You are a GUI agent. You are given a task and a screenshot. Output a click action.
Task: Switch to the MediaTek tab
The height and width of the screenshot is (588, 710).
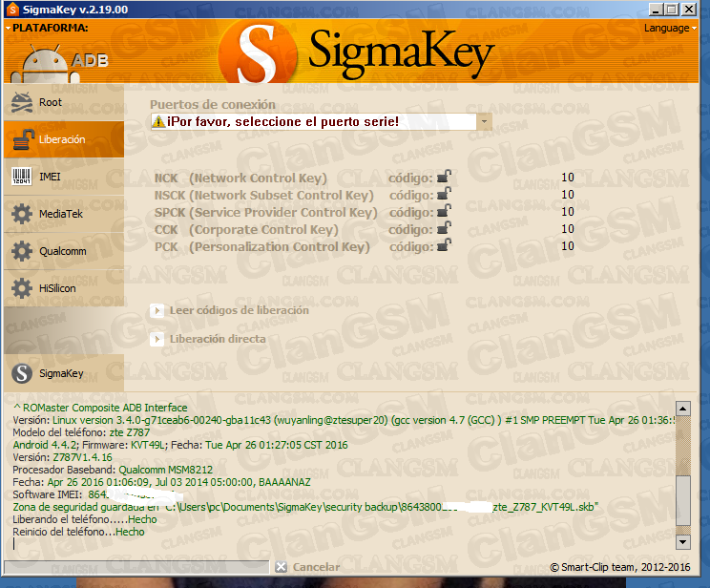point(64,214)
